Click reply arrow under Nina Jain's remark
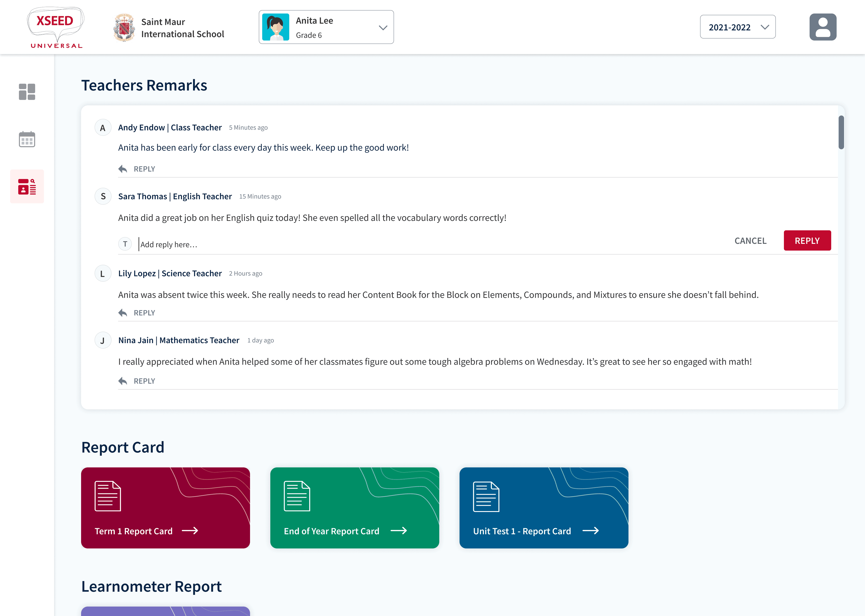The width and height of the screenshot is (865, 616). (x=123, y=381)
